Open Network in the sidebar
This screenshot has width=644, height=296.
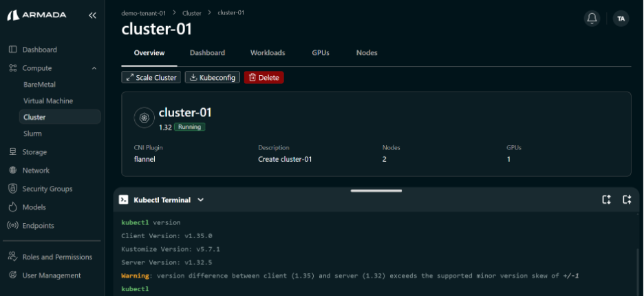[x=36, y=170]
